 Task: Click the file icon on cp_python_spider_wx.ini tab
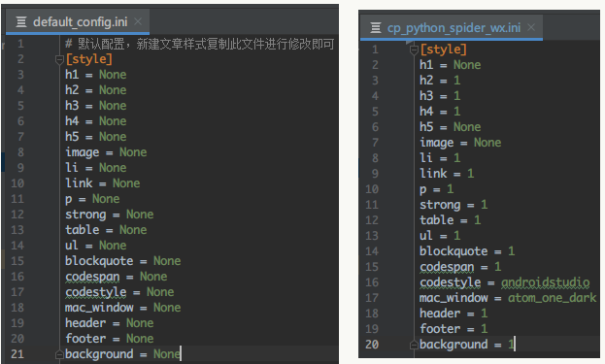click(376, 28)
